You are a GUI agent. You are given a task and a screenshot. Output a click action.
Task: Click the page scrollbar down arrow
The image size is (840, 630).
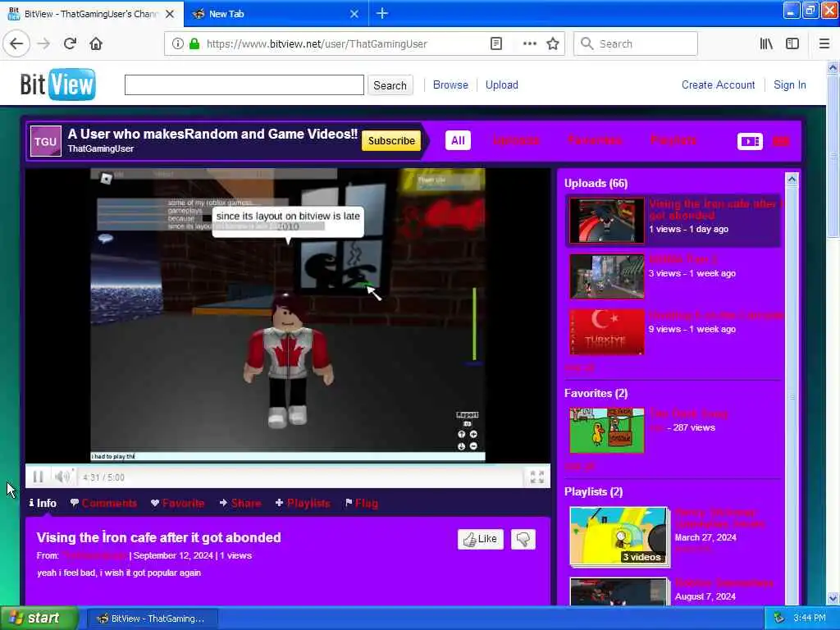point(833,598)
